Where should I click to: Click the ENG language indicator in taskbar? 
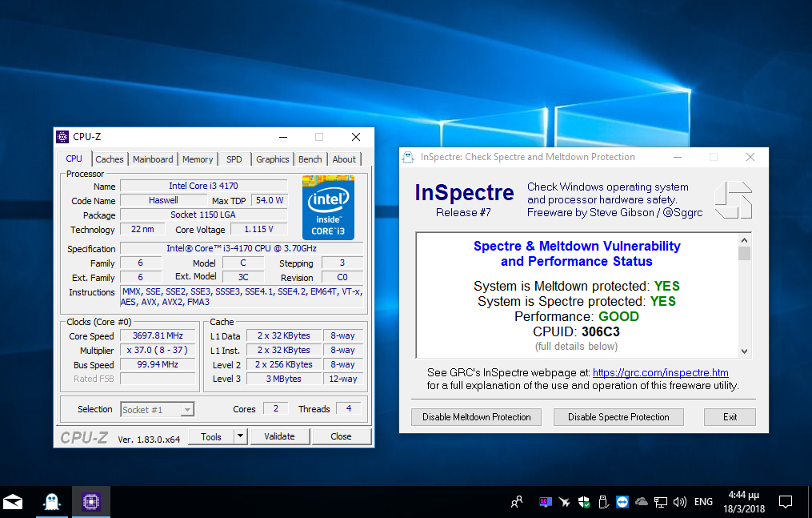pyautogui.click(x=703, y=501)
